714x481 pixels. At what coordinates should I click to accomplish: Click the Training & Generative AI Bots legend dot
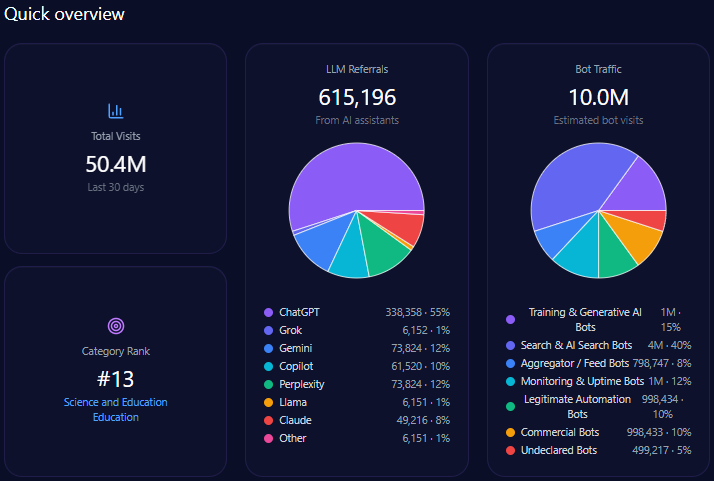(x=511, y=319)
